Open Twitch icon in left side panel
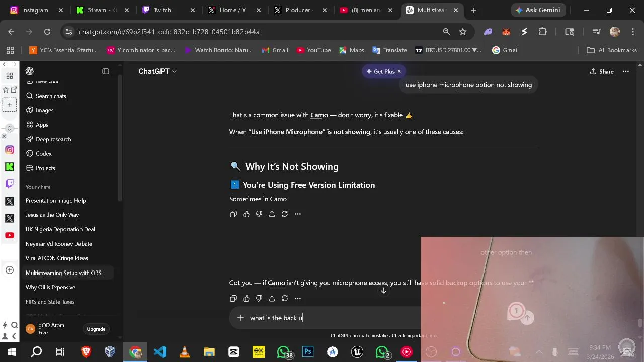This screenshot has width=644, height=362. click(x=10, y=184)
